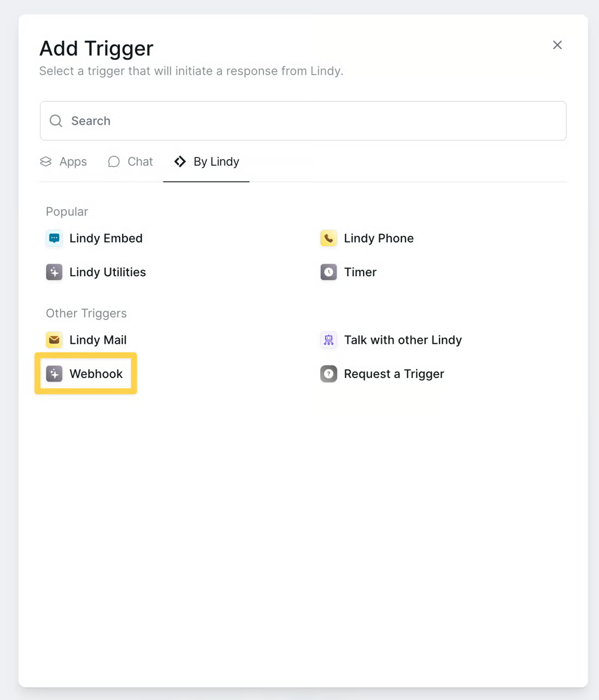
Task: Select the Webhook trigger label
Action: tap(96, 374)
